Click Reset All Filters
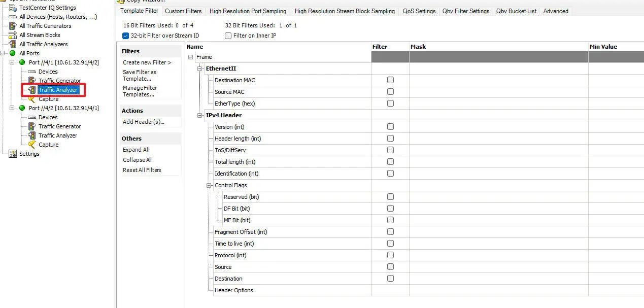This screenshot has height=308, width=644. click(142, 170)
